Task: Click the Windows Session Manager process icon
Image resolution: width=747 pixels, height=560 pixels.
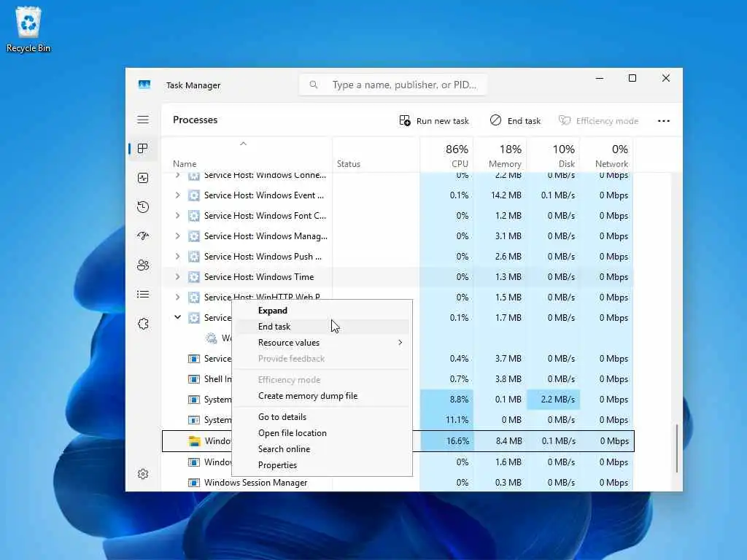Action: click(x=194, y=483)
